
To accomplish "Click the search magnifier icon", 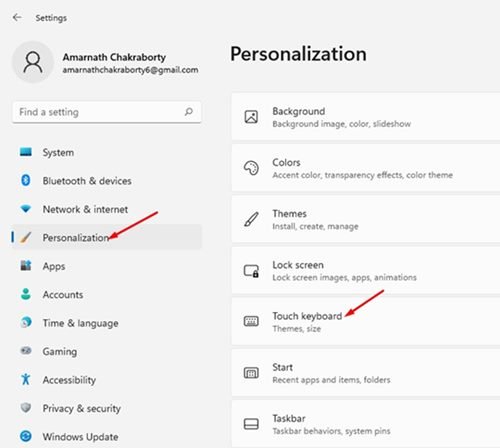I will (189, 112).
